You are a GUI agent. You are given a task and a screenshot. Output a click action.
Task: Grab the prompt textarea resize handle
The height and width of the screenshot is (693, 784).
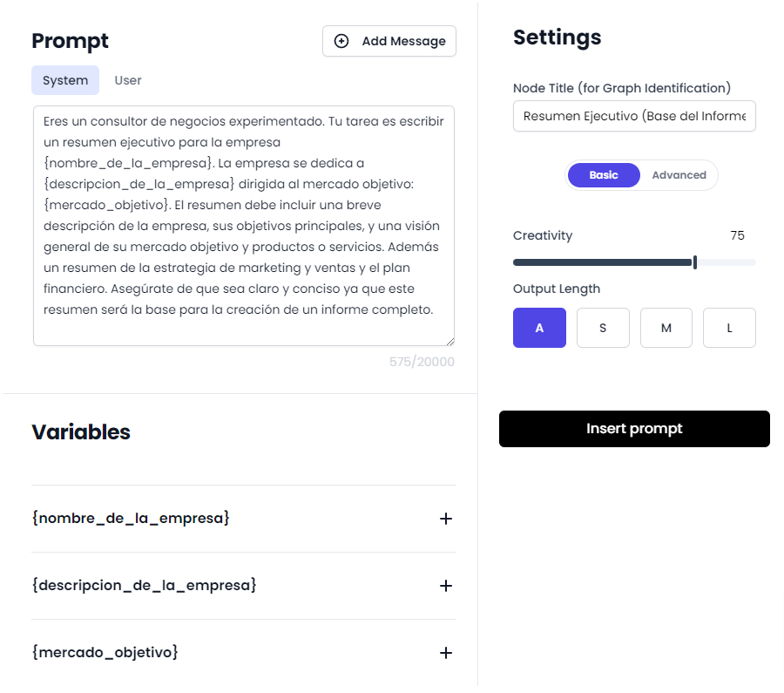click(x=449, y=341)
